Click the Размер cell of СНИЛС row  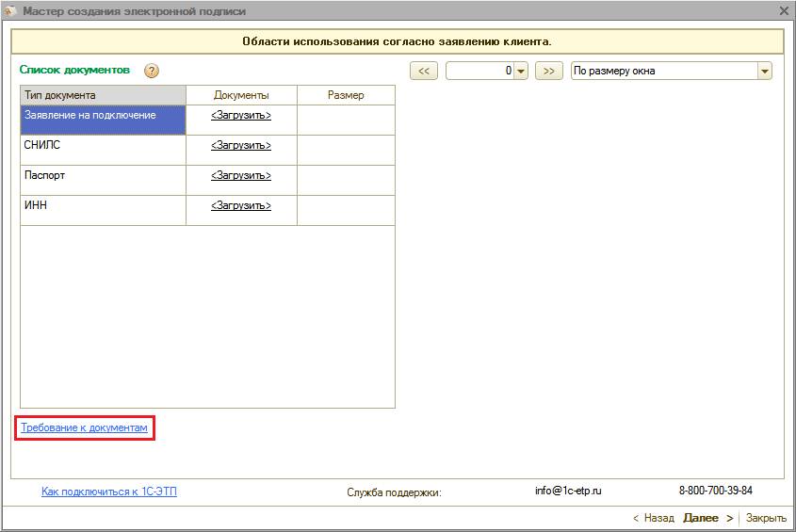coord(346,150)
